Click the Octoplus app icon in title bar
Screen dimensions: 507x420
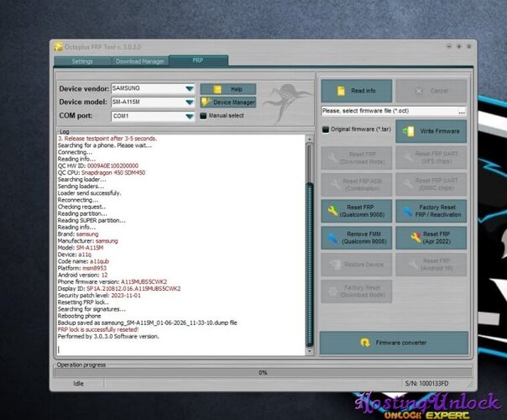click(x=58, y=46)
